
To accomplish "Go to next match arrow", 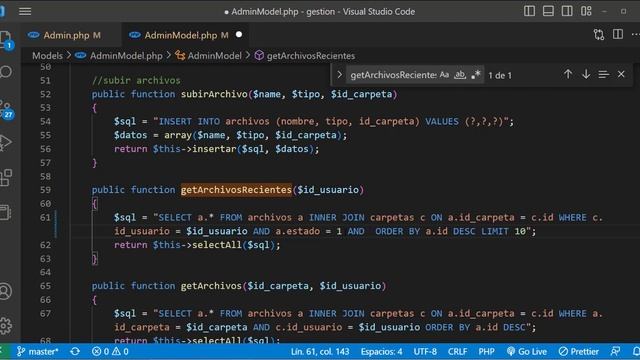I will tap(586, 74).
